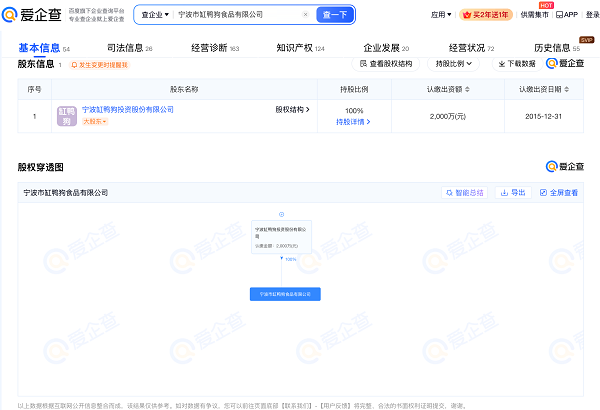The height and width of the screenshot is (410, 600).
Task: Click the 查一下 search button
Action: (335, 15)
